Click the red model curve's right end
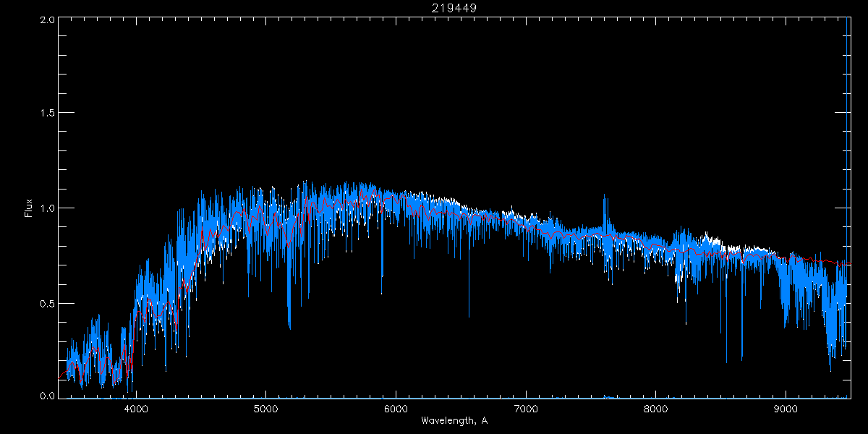The width and height of the screenshot is (868, 434). tap(849, 264)
